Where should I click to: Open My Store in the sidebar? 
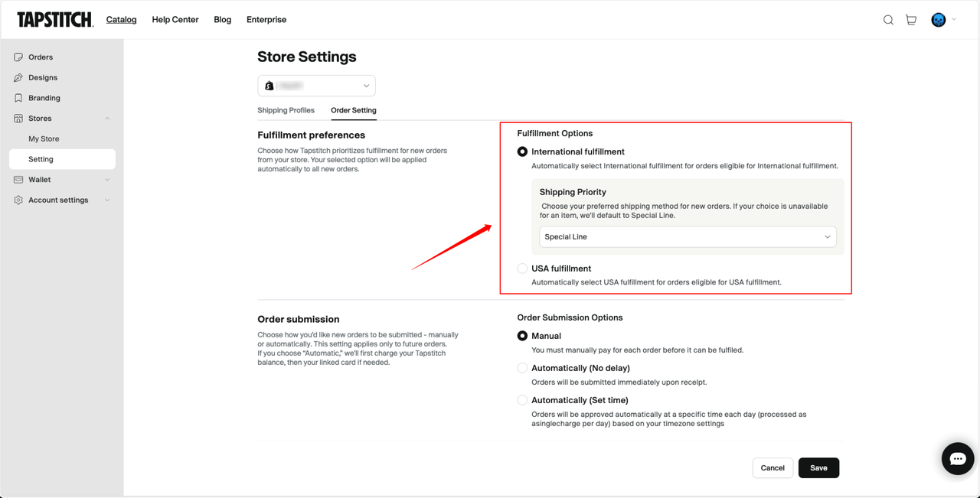point(44,139)
